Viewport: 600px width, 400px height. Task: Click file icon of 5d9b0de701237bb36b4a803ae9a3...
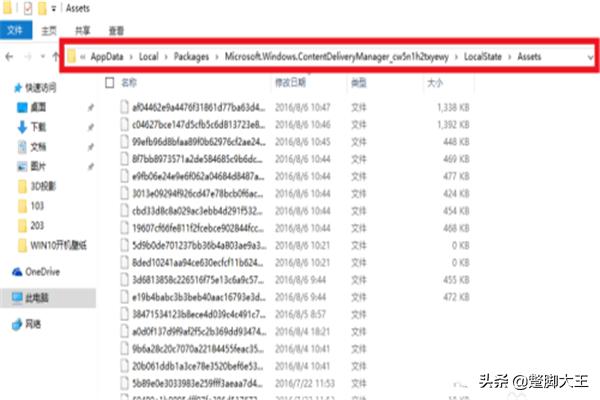(124, 245)
